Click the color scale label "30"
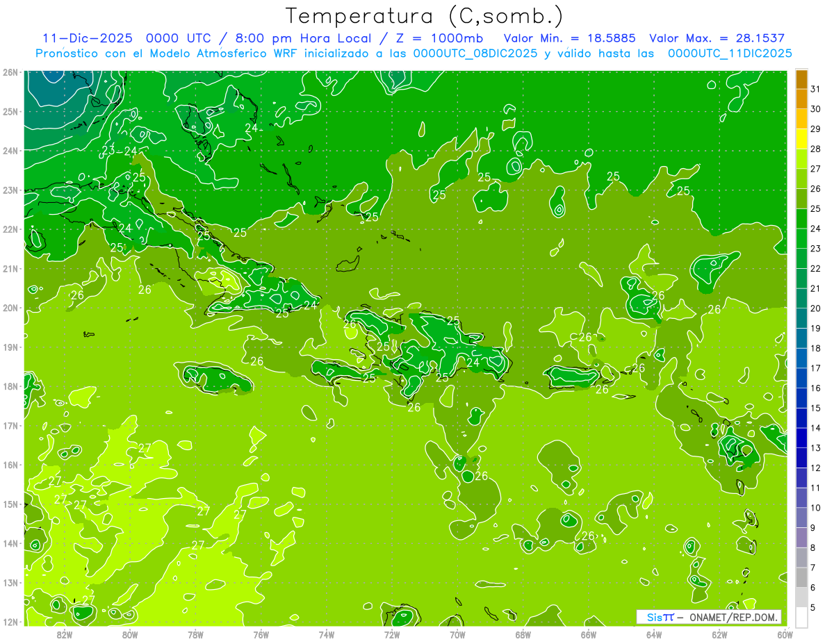 (815, 109)
